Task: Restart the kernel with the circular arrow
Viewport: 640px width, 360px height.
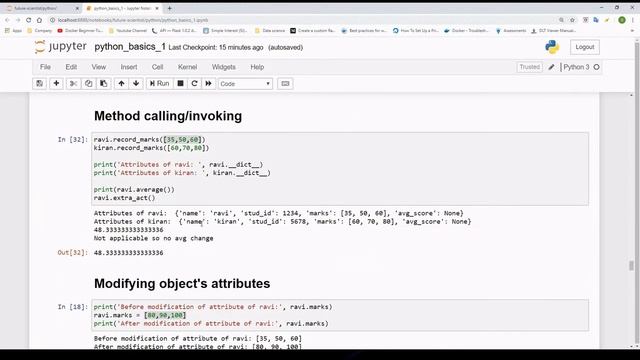Action: click(194, 84)
